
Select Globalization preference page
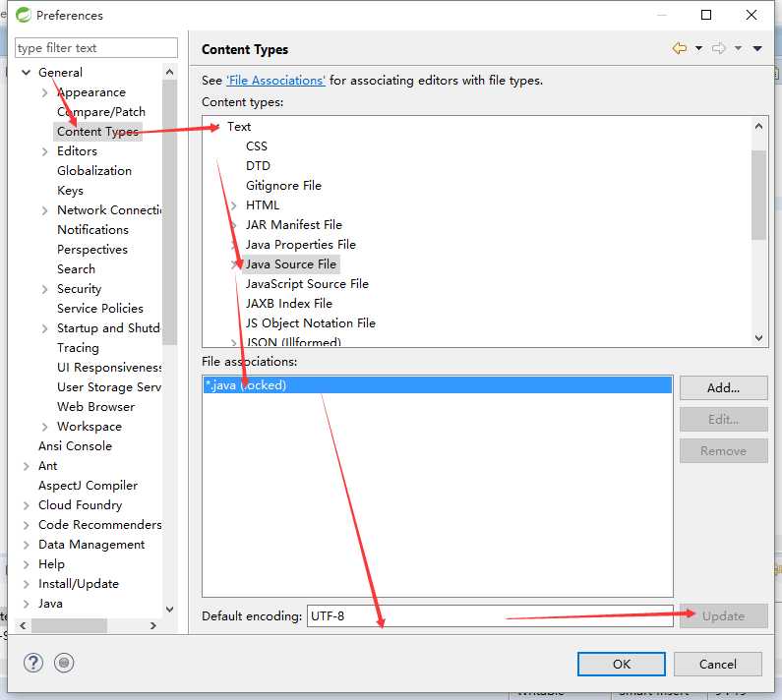(94, 171)
